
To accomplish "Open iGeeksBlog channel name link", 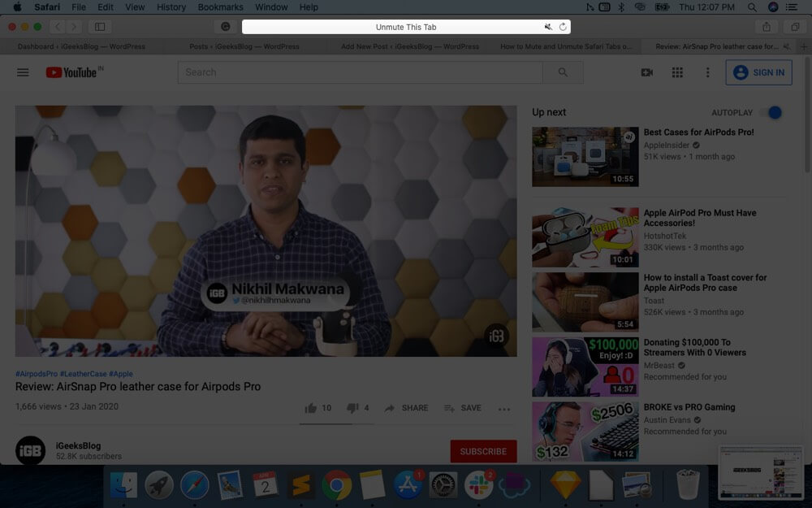I will click(78, 445).
